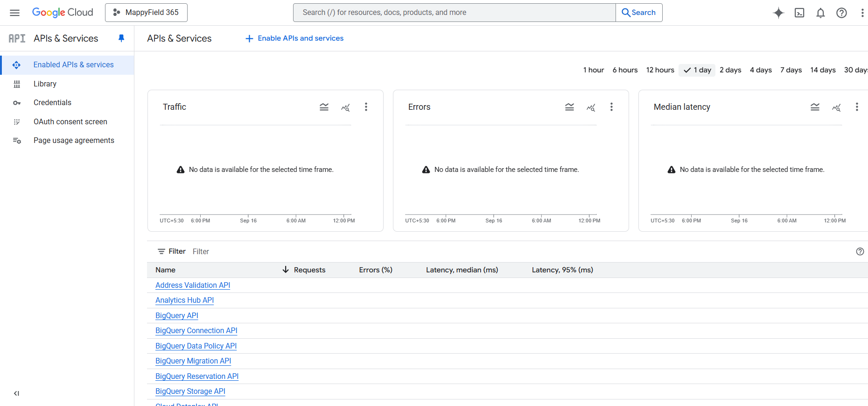Screen dimensions: 868x406
Task: Focus the resources search box
Action: point(454,13)
